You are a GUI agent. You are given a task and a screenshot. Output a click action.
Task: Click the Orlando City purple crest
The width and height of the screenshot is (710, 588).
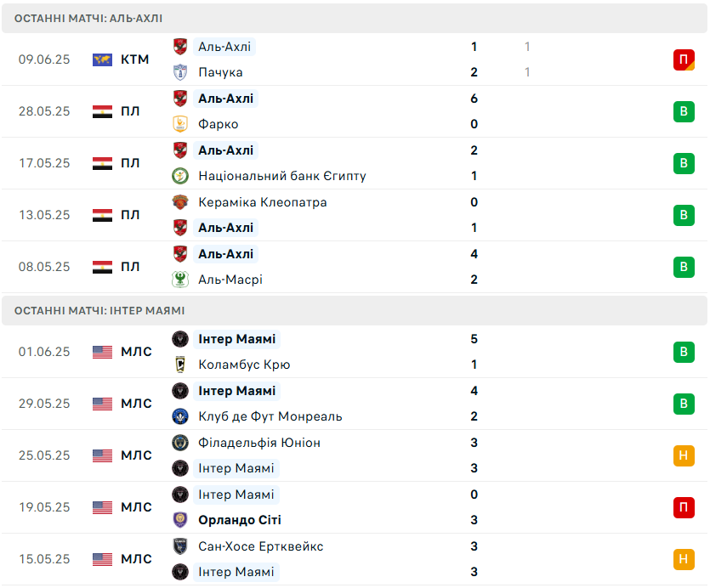pos(180,520)
